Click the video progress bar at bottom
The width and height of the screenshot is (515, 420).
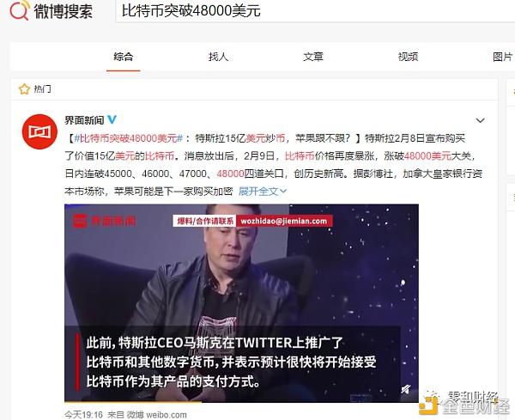241,401
